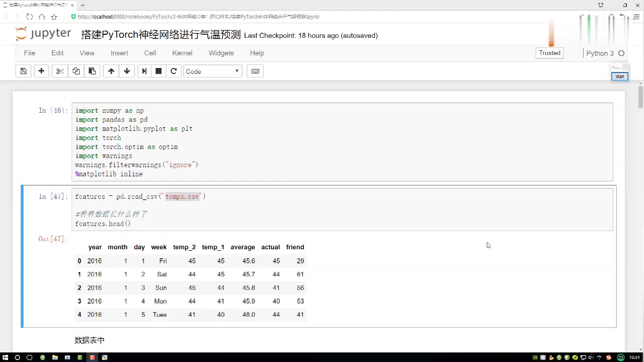Open the command palette keyboard icon
The image size is (644, 362).
pyautogui.click(x=255, y=71)
